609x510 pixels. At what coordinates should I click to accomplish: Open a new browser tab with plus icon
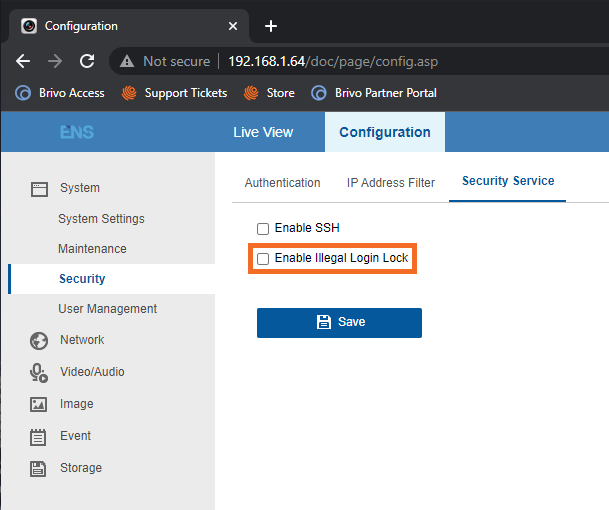(x=270, y=26)
